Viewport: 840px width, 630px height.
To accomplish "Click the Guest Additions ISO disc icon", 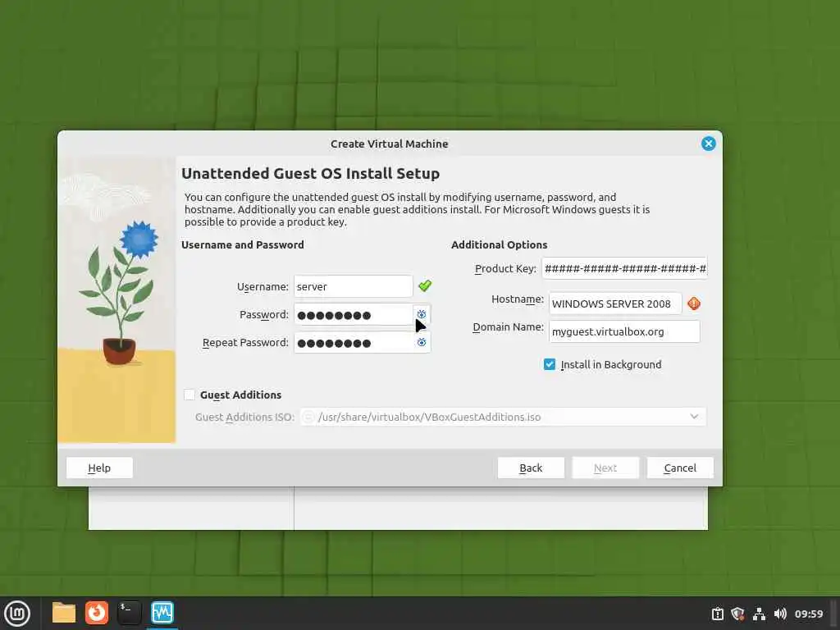I will pyautogui.click(x=308, y=417).
